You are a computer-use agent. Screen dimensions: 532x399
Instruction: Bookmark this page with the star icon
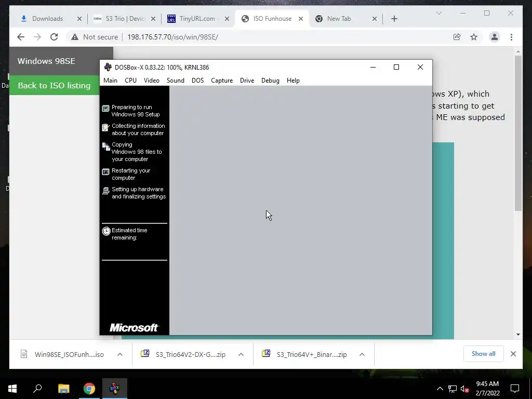click(x=474, y=37)
